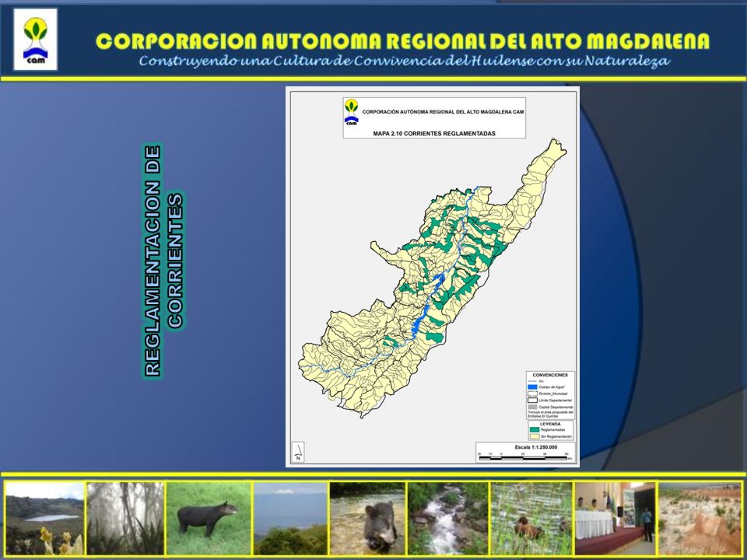This screenshot has height=560, width=747.
Task: Open the conference meeting photo thumbnail
Action: (x=615, y=519)
